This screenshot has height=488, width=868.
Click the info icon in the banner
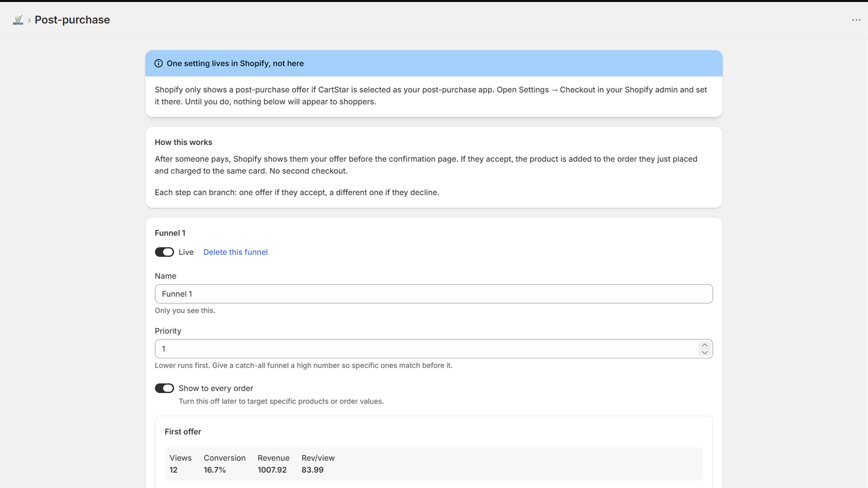[158, 63]
